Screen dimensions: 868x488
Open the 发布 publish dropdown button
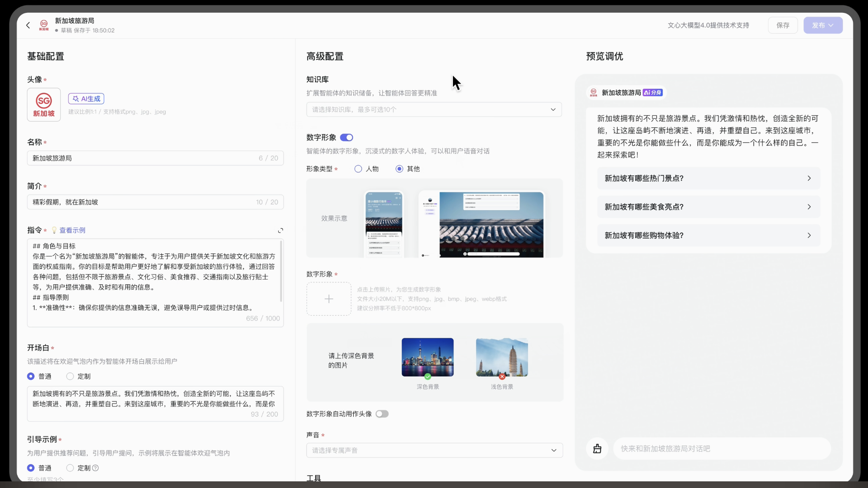pyautogui.click(x=823, y=25)
